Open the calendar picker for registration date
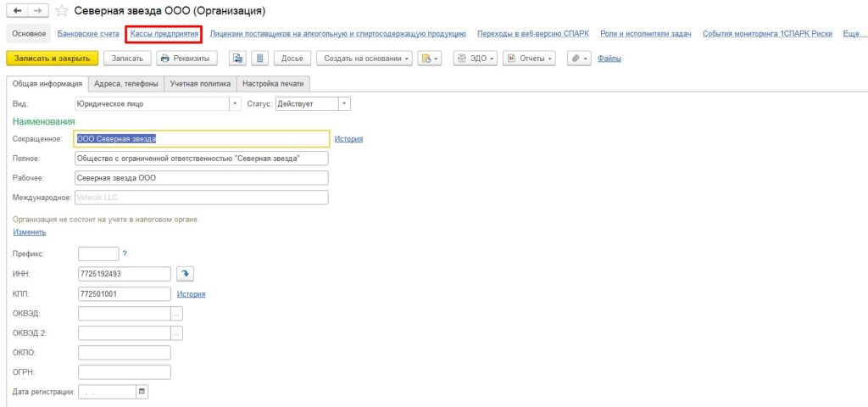This screenshot has height=407, width=868. pyautogui.click(x=142, y=392)
